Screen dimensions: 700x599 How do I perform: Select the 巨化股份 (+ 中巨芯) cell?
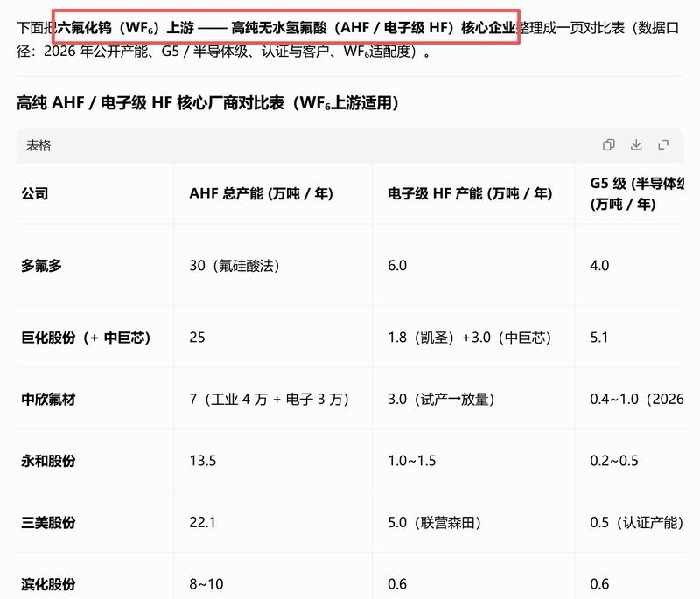86,338
